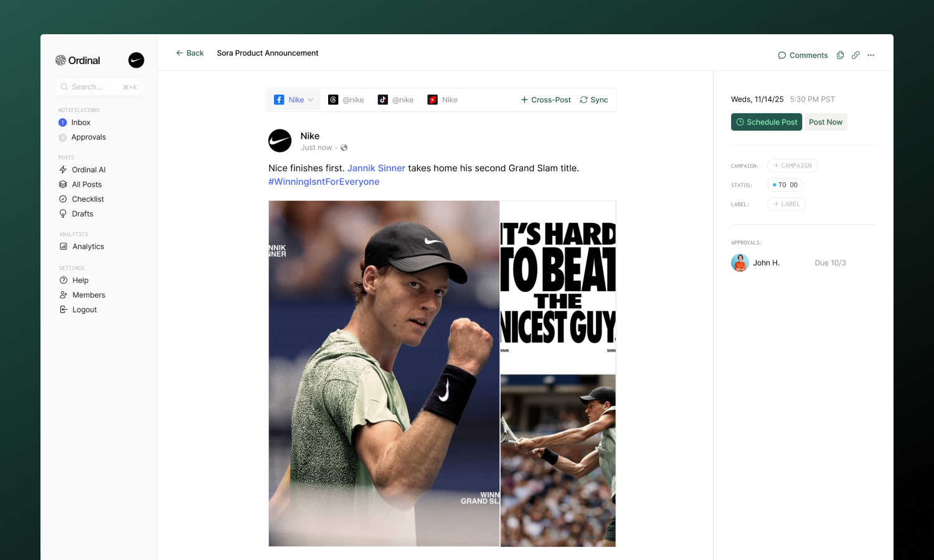Click the Post Now button
Screen dimensions: 934x560
click(x=826, y=122)
